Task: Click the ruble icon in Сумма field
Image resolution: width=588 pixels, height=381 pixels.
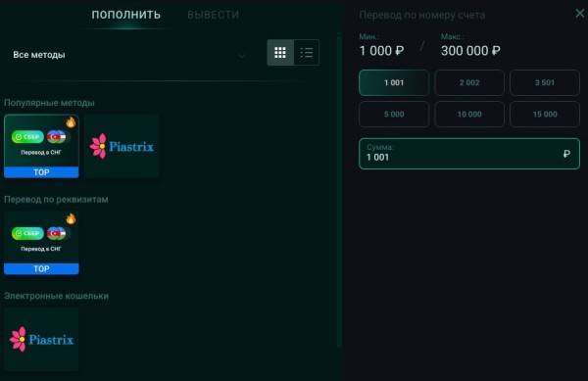Action: 566,154
